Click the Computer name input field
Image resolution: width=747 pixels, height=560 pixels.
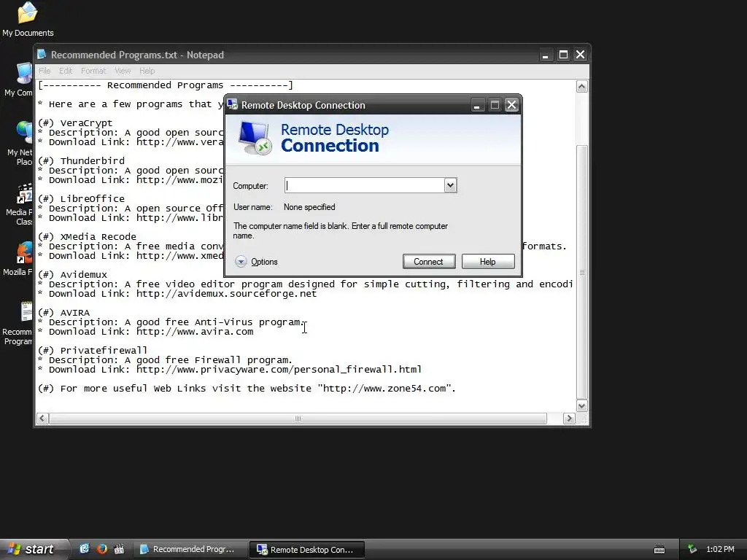click(x=365, y=185)
